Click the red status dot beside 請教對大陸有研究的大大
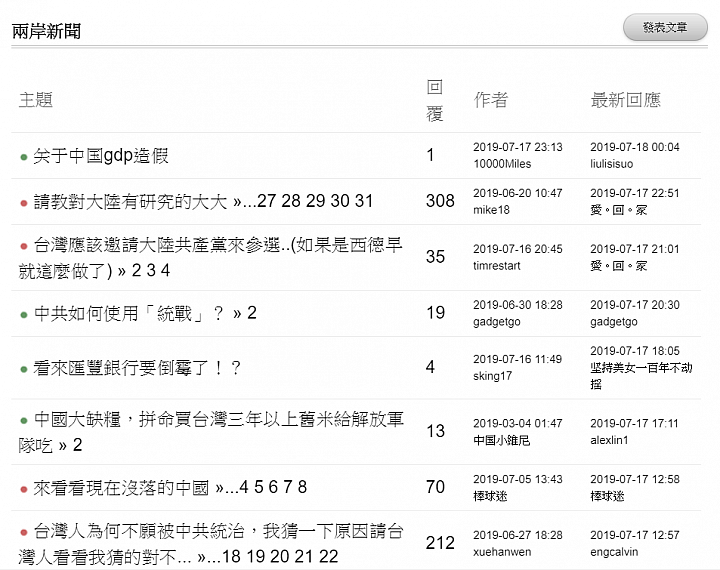The width and height of the screenshot is (720, 570). pos(24,203)
